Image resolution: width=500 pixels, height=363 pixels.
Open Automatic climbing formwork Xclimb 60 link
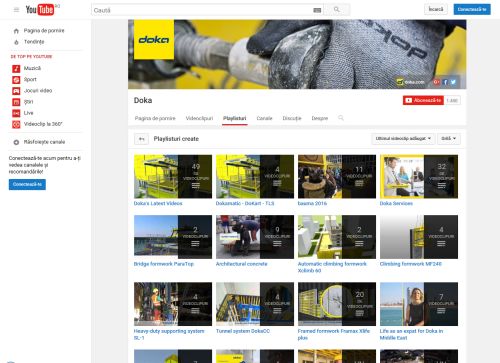click(x=332, y=267)
